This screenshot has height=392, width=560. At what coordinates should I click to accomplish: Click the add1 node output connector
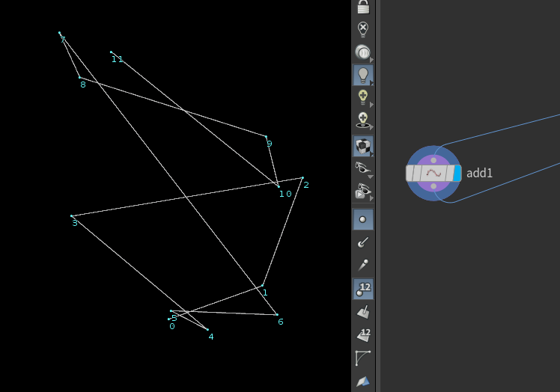click(x=433, y=186)
